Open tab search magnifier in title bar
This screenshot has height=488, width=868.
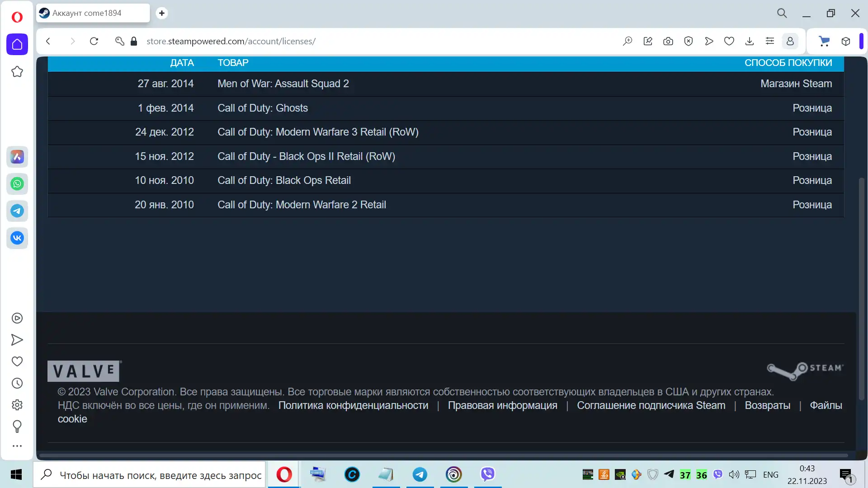[782, 13]
